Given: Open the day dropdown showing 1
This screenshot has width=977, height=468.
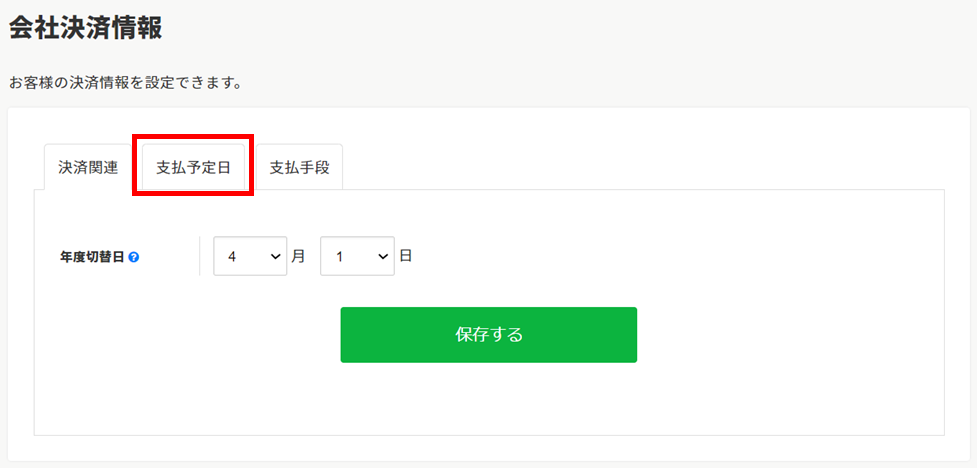Looking at the screenshot, I should 357,255.
